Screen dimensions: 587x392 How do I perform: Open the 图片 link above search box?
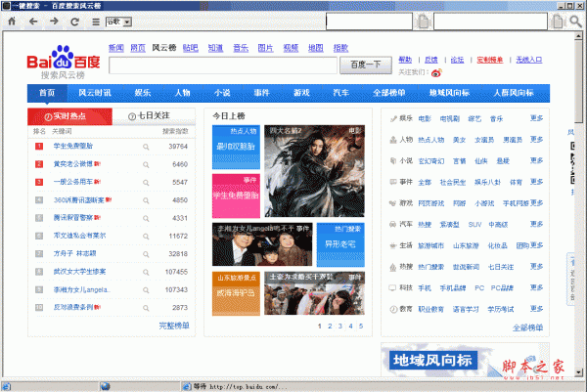[266, 48]
